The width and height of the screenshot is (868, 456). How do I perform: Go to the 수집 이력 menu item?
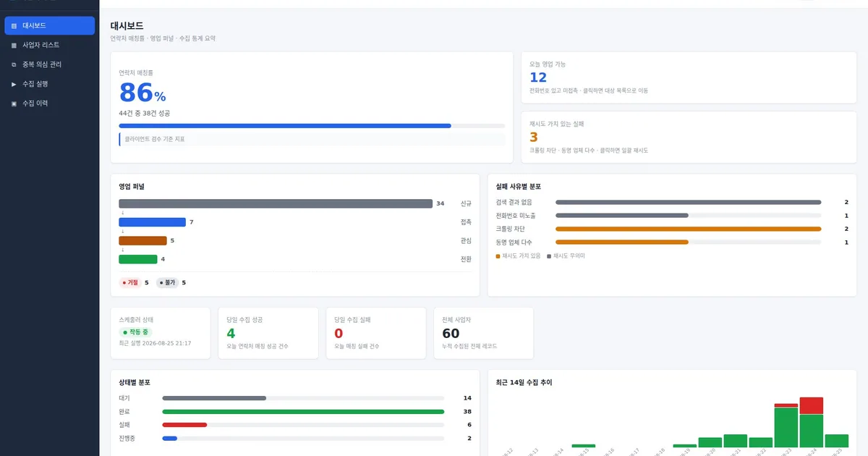click(x=49, y=104)
